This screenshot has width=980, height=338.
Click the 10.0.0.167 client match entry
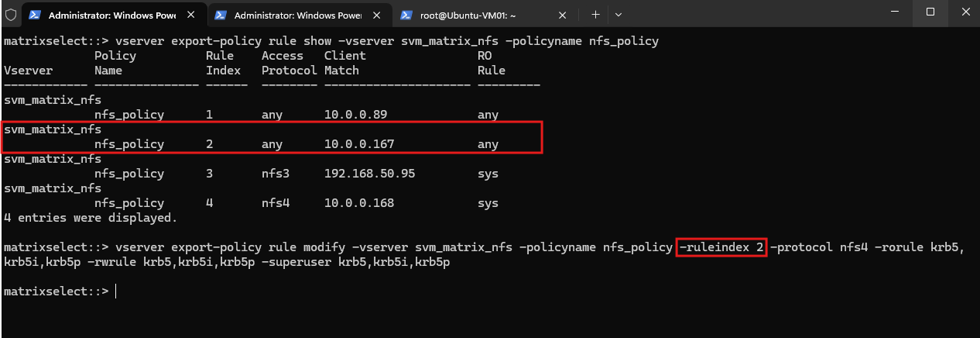point(359,144)
